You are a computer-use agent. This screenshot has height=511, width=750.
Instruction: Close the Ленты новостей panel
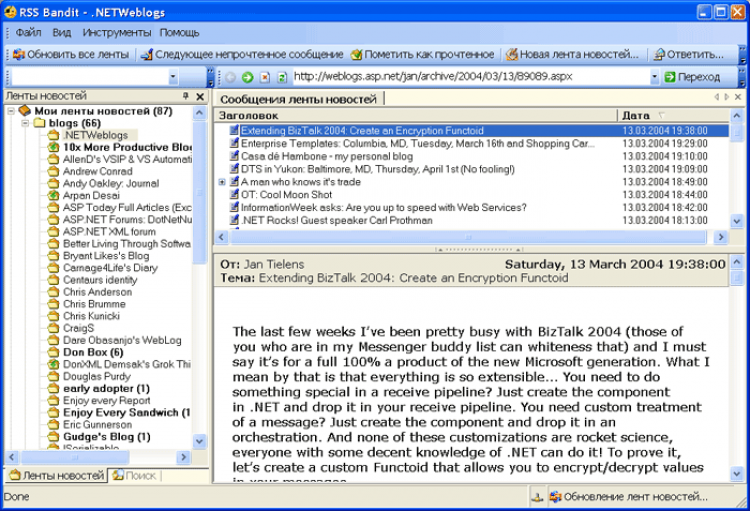(x=200, y=97)
